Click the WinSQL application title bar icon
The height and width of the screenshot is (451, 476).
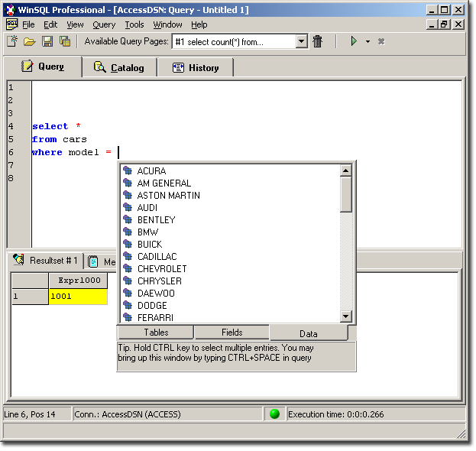(x=10, y=10)
